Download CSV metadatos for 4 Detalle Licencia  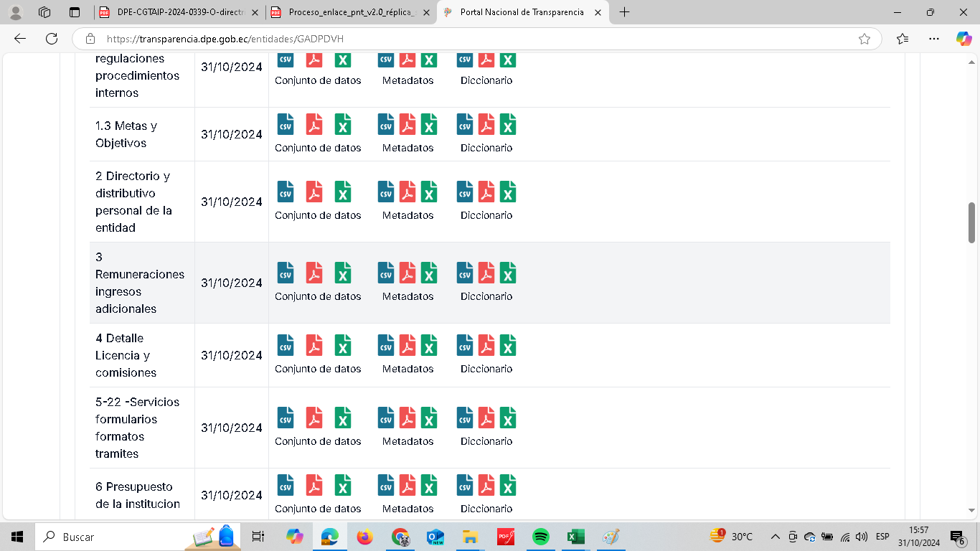[386, 346]
